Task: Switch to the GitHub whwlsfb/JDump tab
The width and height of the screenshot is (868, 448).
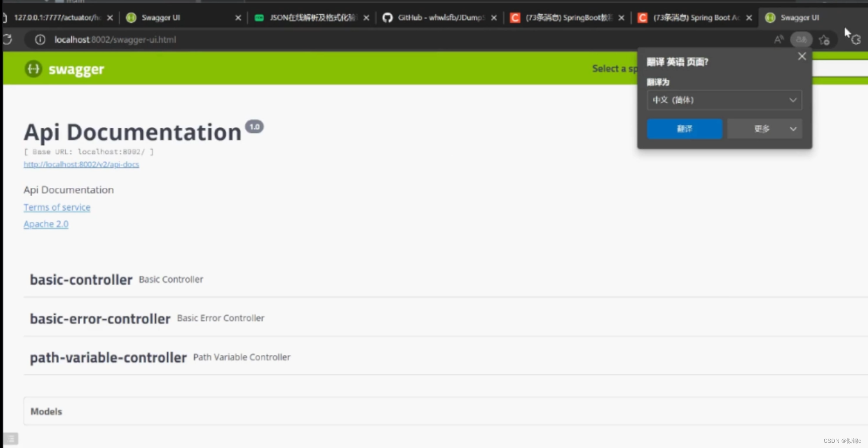Action: pyautogui.click(x=440, y=18)
